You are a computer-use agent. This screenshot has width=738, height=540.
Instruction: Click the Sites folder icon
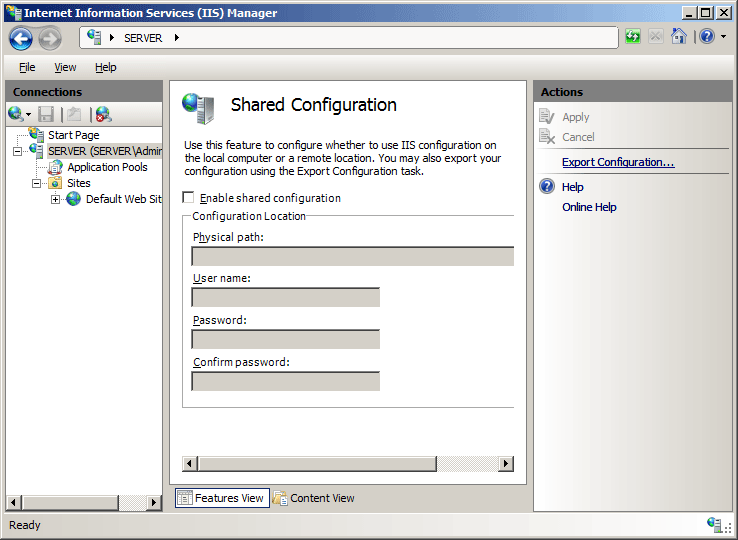55,183
